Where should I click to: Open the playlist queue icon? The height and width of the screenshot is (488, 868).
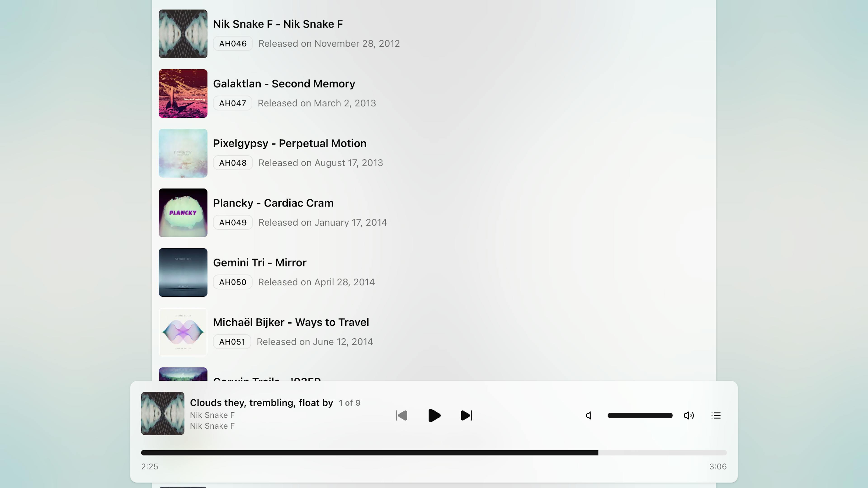click(x=716, y=415)
